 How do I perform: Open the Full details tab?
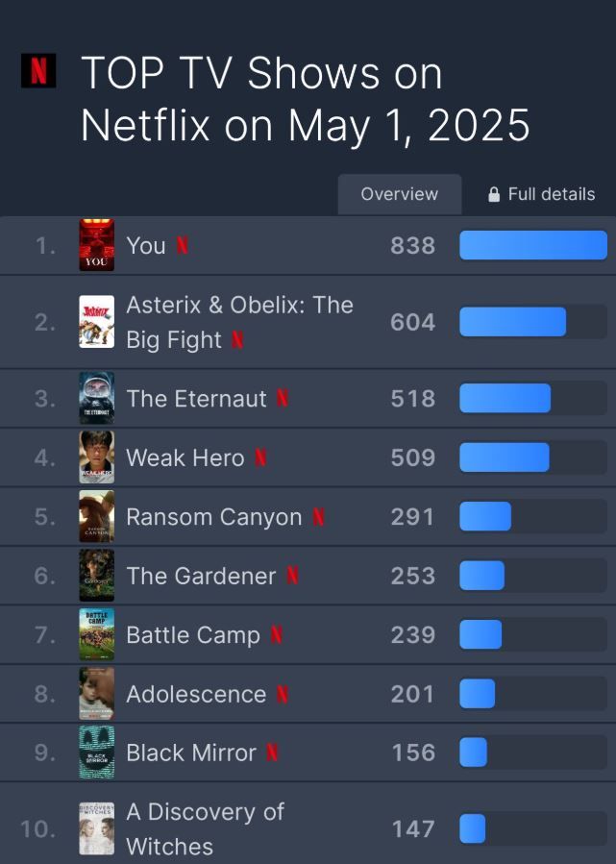coord(541,194)
